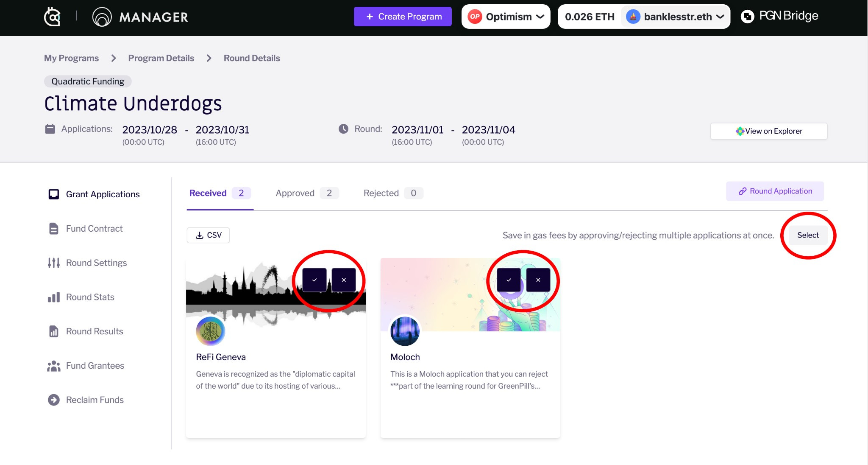The image size is (868, 465).
Task: Open the Optimism network dropdown
Action: click(x=506, y=17)
